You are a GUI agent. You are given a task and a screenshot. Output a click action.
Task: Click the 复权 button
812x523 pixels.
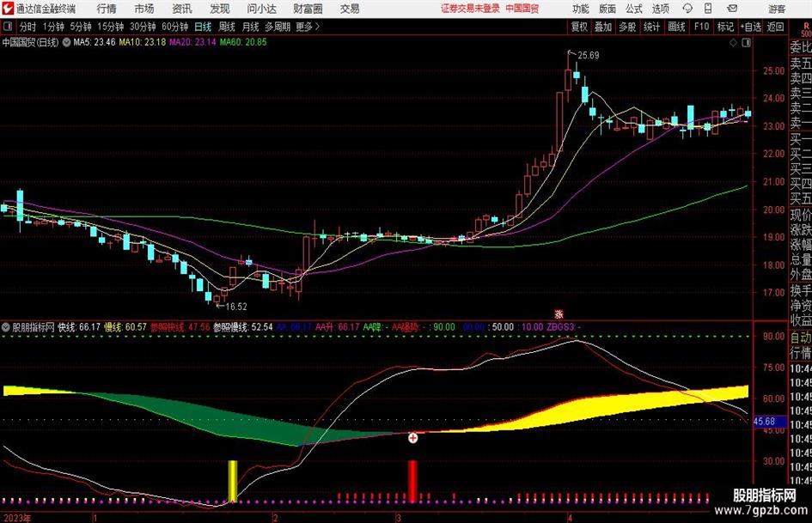(x=579, y=27)
